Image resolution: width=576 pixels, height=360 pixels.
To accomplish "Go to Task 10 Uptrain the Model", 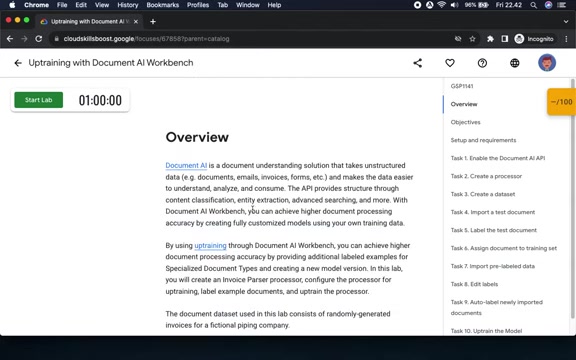I will [486, 331].
